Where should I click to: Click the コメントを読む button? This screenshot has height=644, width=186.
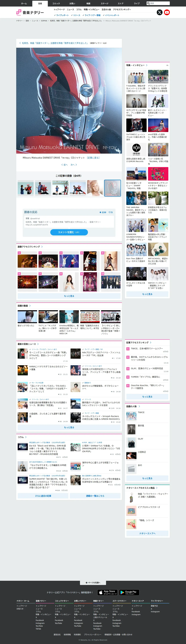(x=69, y=232)
